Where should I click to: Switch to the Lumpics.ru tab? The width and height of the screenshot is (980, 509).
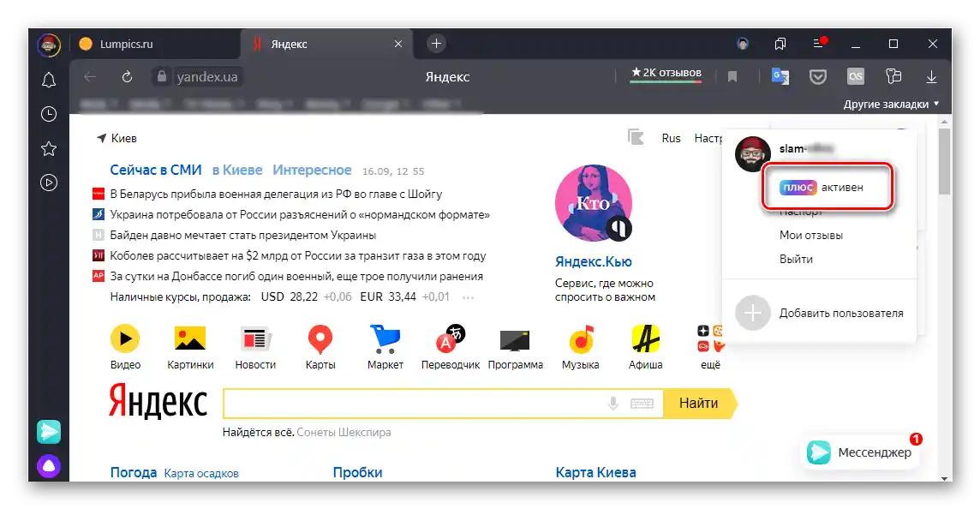click(x=126, y=44)
